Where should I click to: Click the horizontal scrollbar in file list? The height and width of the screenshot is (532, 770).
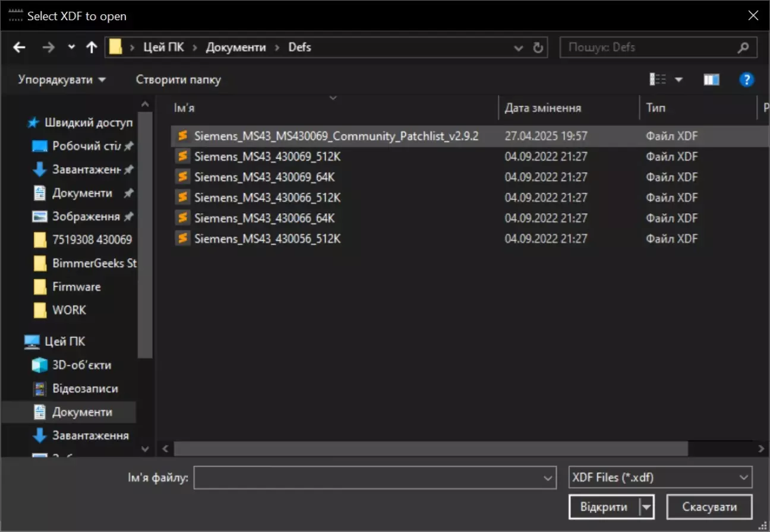(431, 449)
